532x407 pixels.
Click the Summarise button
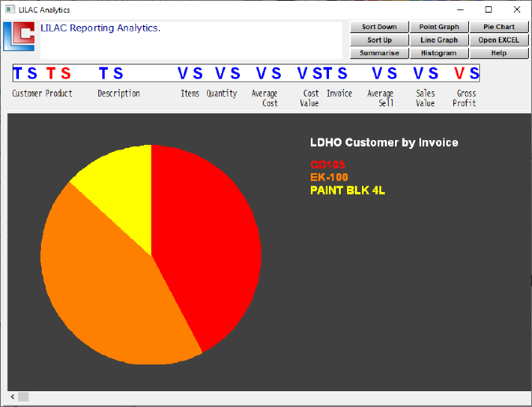click(379, 53)
